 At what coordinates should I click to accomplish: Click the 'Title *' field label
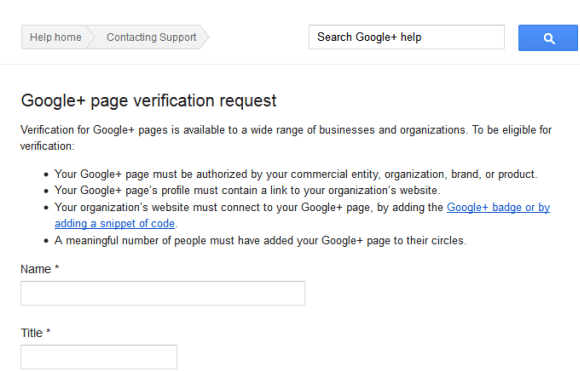[x=35, y=333]
